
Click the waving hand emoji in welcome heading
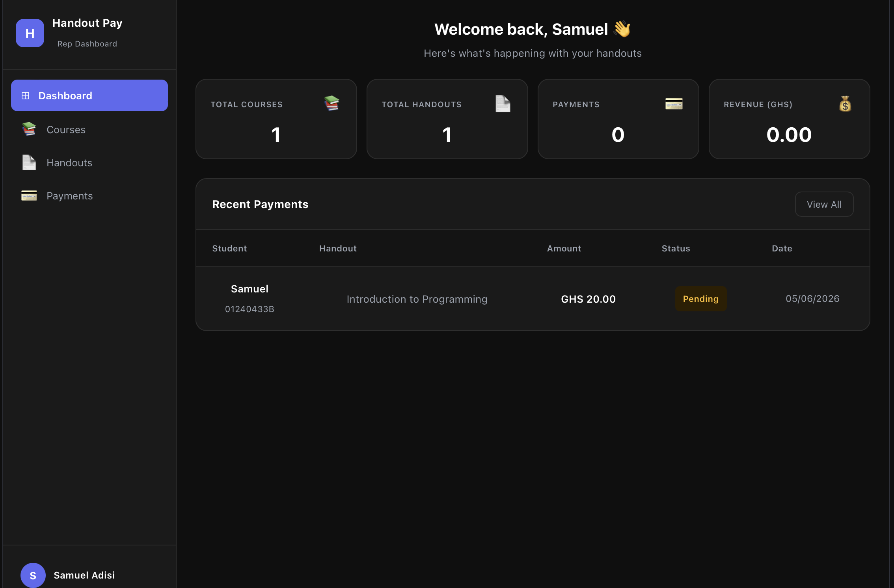(622, 29)
